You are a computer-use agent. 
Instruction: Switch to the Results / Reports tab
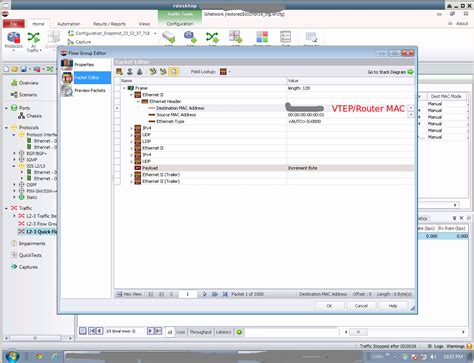point(109,24)
